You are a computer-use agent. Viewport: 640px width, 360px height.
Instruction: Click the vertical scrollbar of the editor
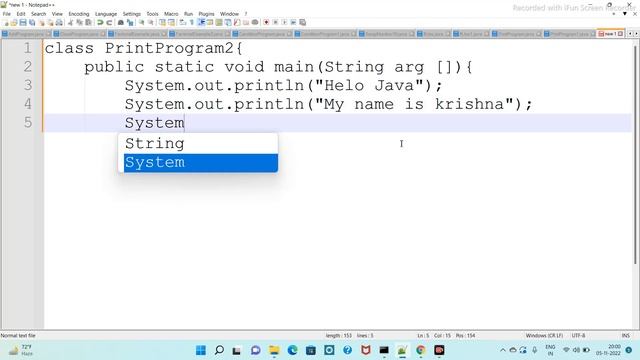[636, 155]
